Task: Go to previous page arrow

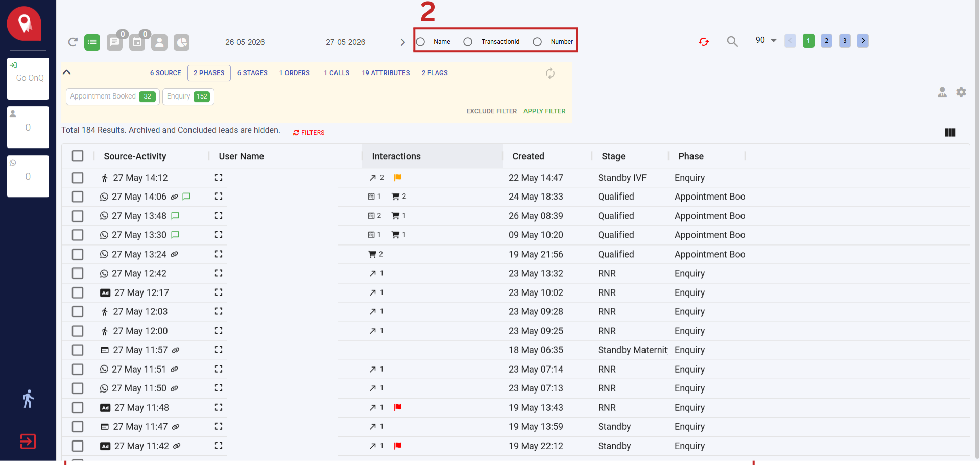Action: (790, 41)
